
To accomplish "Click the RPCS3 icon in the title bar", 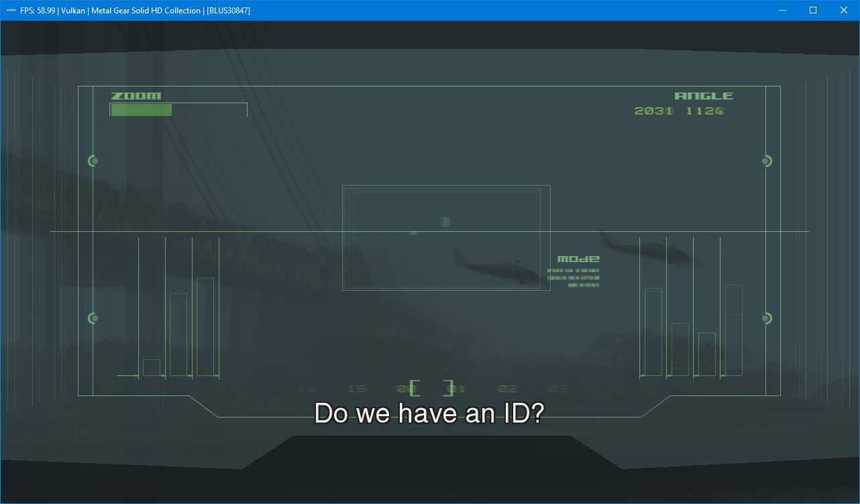I will click(x=11, y=10).
